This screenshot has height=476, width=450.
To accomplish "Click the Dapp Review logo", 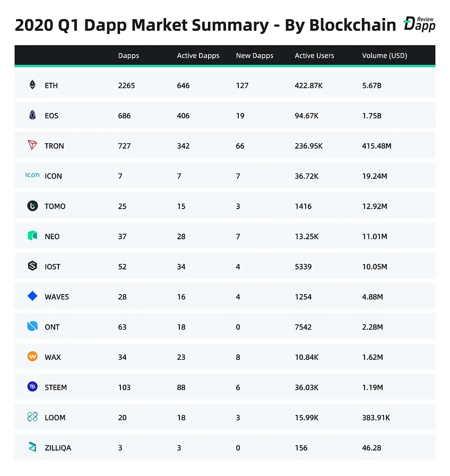I will click(x=419, y=24).
